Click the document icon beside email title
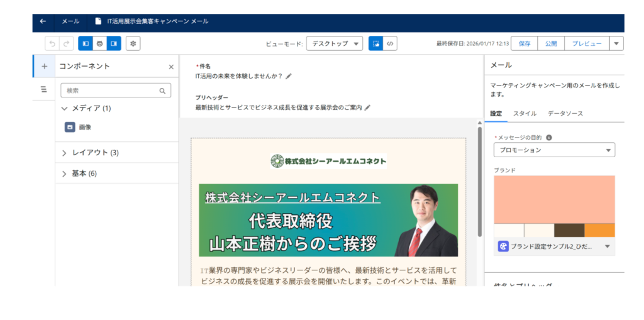644x320 pixels. pos(98,21)
